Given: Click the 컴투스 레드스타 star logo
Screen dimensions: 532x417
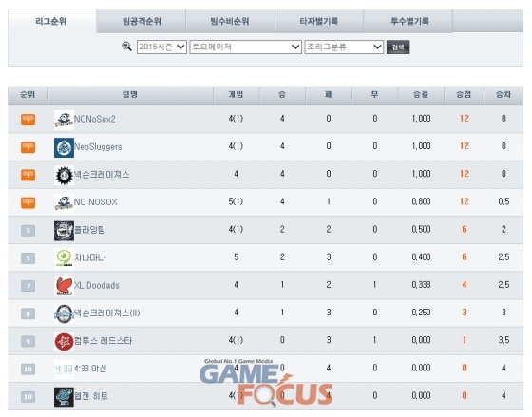Looking at the screenshot, I should pos(64,341).
